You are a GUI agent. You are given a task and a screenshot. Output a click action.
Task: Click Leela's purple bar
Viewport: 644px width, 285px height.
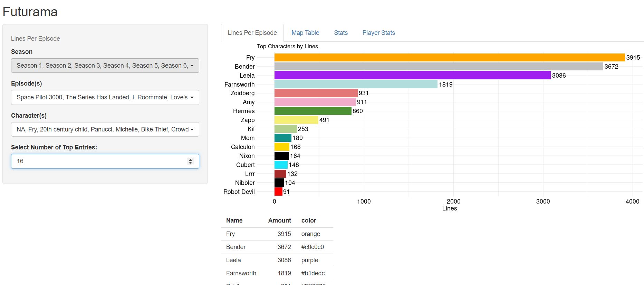tap(412, 75)
